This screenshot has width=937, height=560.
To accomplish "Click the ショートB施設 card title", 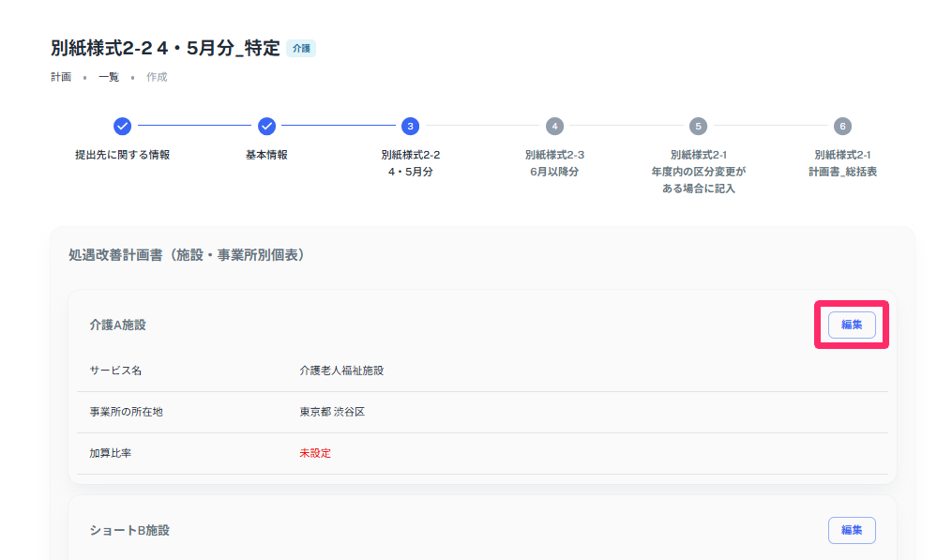I will [x=129, y=530].
